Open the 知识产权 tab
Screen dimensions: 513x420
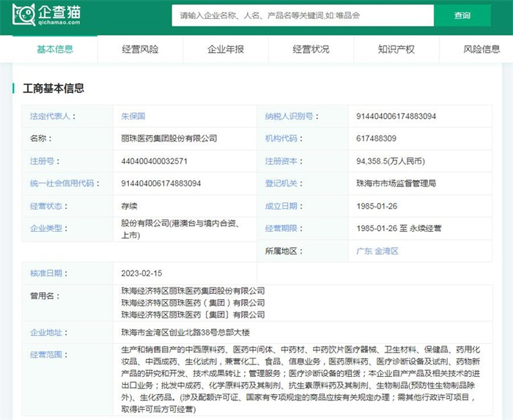(396, 49)
